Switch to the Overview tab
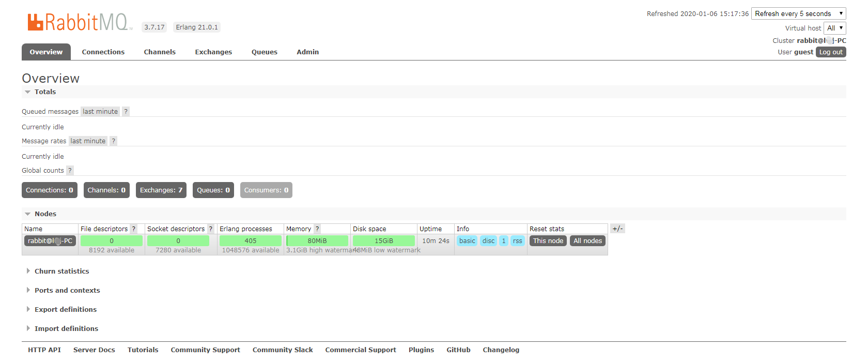This screenshot has width=868, height=362. 46,52
